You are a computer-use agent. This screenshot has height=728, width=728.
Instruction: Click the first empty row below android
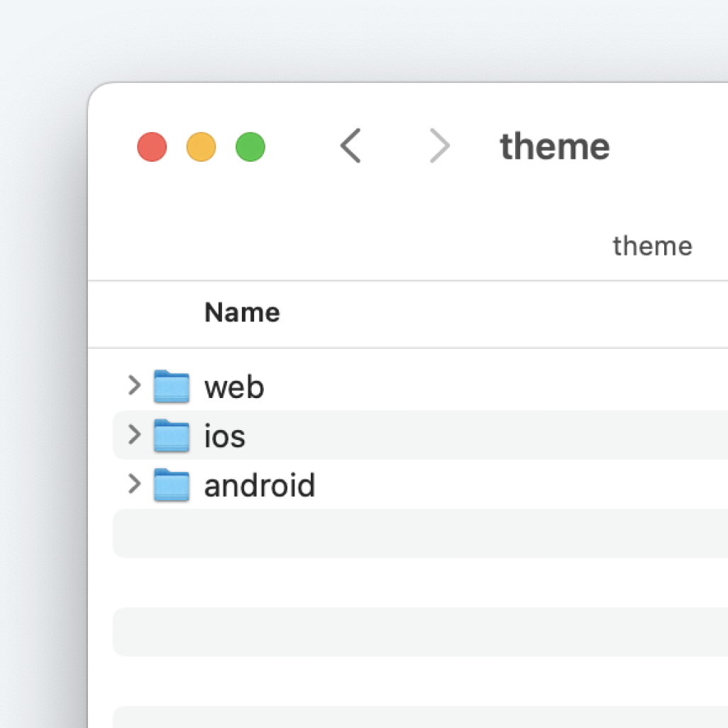pyautogui.click(x=419, y=534)
